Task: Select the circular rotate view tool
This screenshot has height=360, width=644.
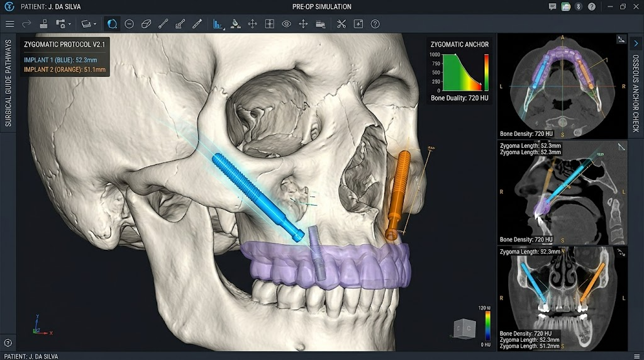Action: (x=111, y=24)
